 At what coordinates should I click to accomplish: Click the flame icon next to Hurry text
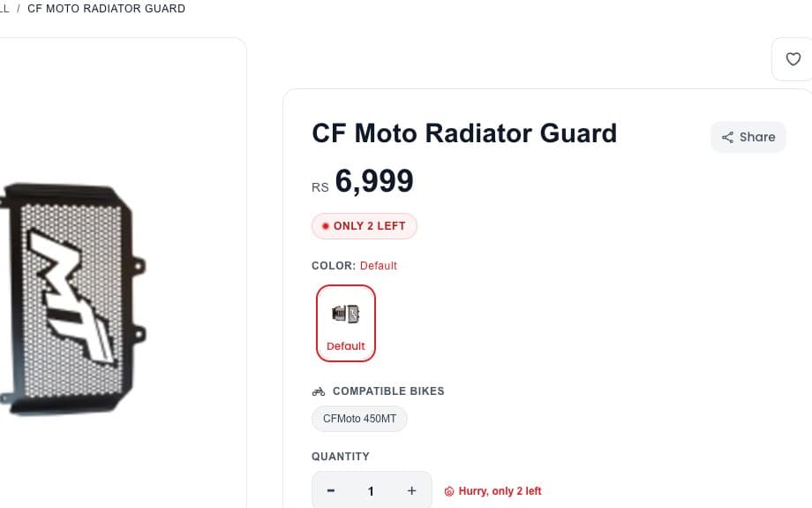coord(449,491)
